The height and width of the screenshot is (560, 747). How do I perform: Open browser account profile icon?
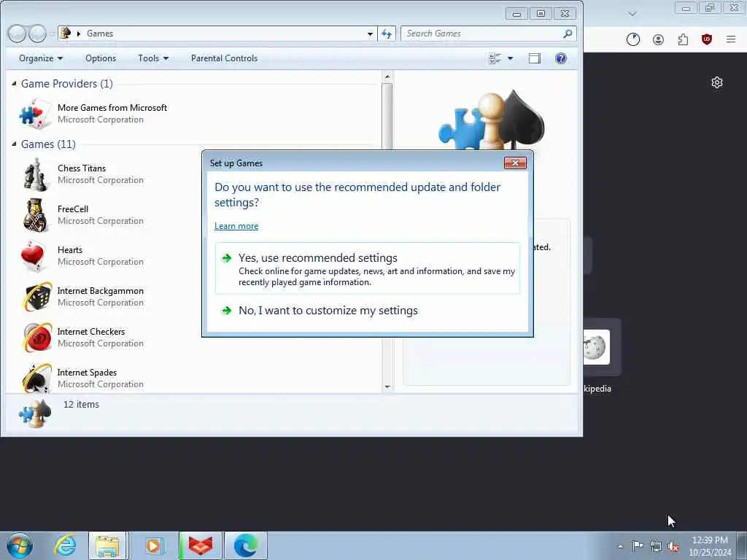[x=659, y=39]
